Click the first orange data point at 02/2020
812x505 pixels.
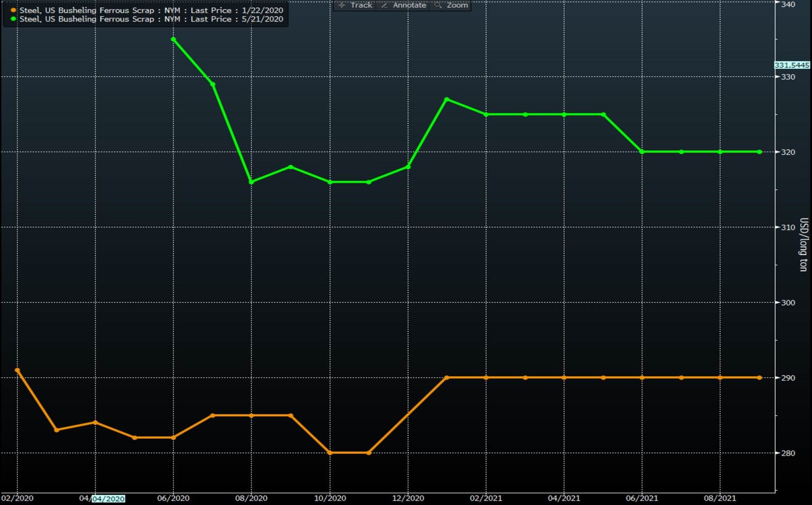18,370
